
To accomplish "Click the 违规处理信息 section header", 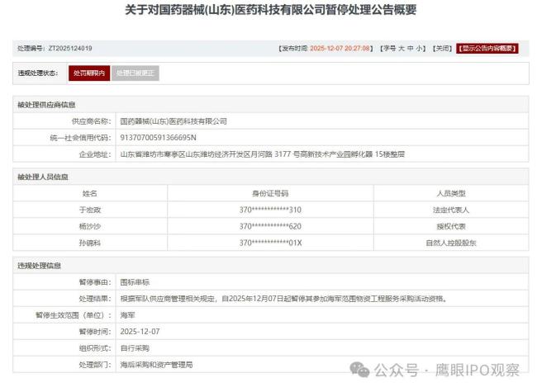I will coord(39,266).
